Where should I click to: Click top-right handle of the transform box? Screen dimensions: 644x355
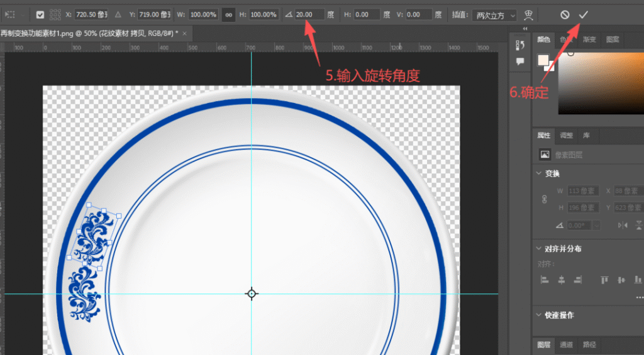(x=119, y=216)
